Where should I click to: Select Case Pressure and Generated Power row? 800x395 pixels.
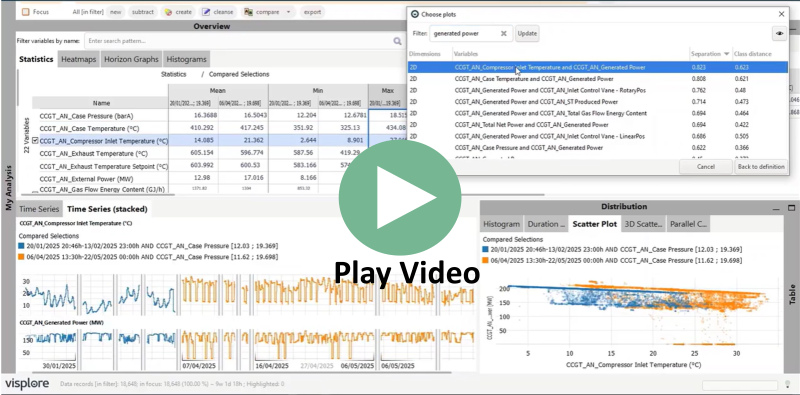(x=598, y=148)
